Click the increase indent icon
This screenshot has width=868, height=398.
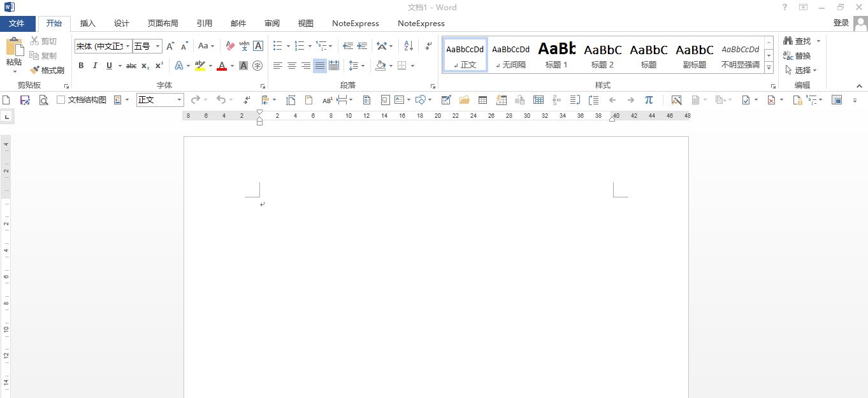(x=362, y=46)
